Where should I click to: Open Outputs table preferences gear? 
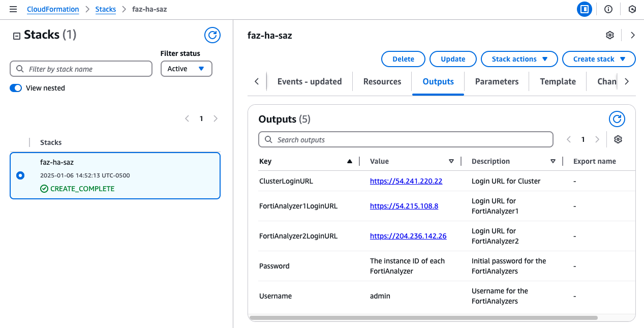618,139
